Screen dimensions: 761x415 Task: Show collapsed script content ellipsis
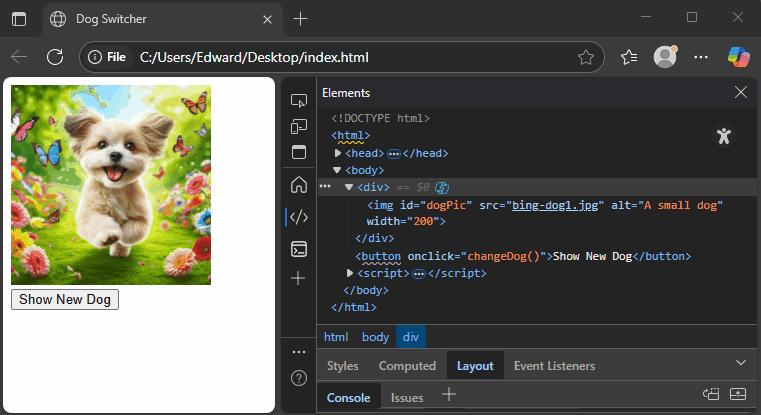click(418, 274)
